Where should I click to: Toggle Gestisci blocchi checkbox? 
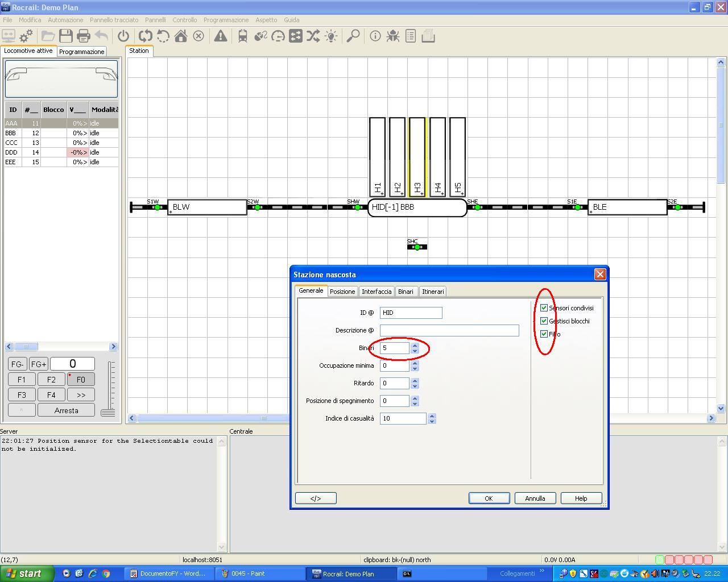[544, 321]
